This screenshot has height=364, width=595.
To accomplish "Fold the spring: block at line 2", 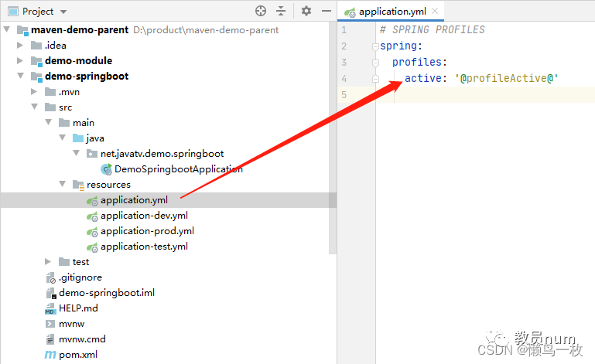I will [375, 46].
